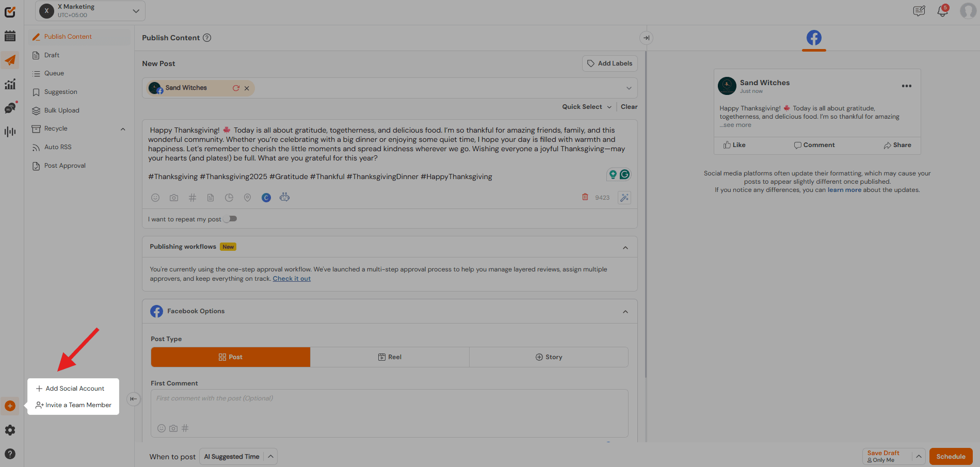Screen dimensions: 980x467
Task: Delete the post with the trash icon
Action: [585, 197]
